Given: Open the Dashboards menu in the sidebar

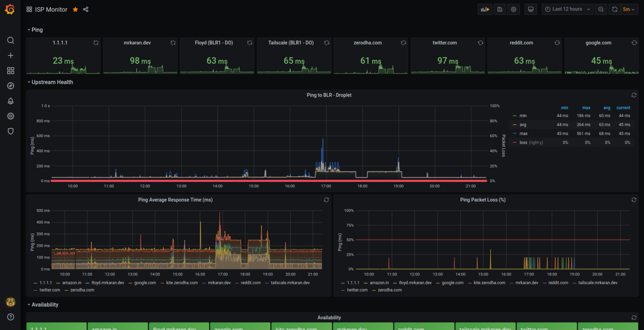Looking at the screenshot, I should 10,71.
